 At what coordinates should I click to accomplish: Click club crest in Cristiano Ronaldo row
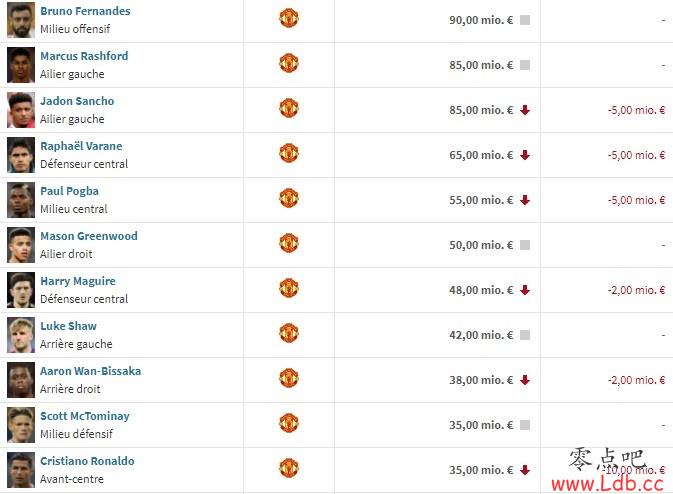(x=288, y=468)
